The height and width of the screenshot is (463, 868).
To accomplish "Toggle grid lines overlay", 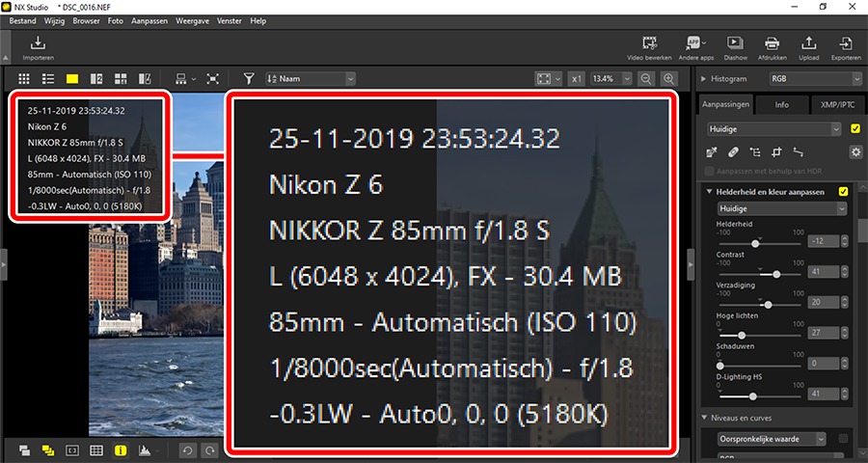I will 96,450.
